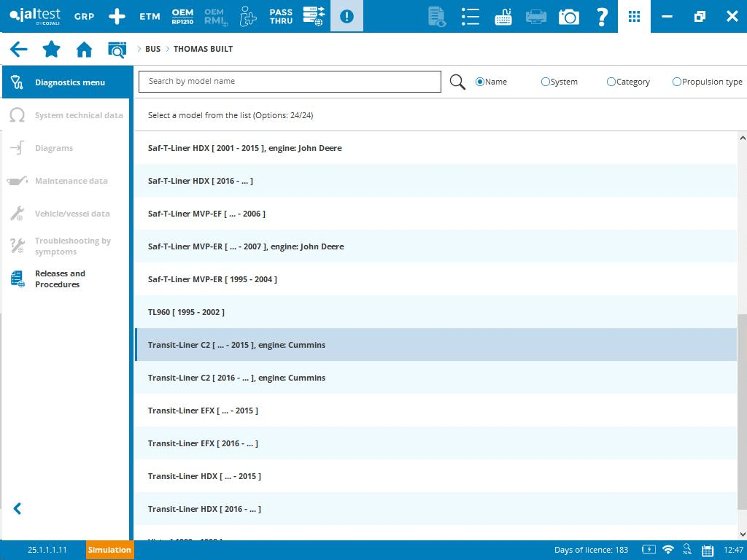Click the Search by model name field
Viewport: 747px width, 560px height.
click(290, 81)
